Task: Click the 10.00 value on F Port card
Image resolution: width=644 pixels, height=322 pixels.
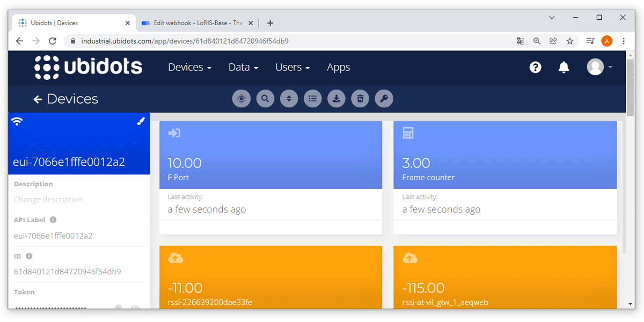Action: coord(185,163)
